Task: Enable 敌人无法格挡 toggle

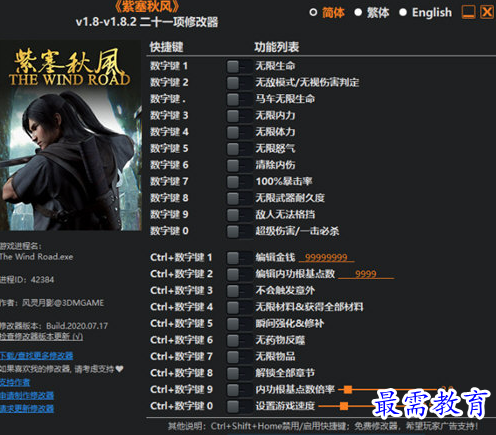Action: click(x=239, y=215)
